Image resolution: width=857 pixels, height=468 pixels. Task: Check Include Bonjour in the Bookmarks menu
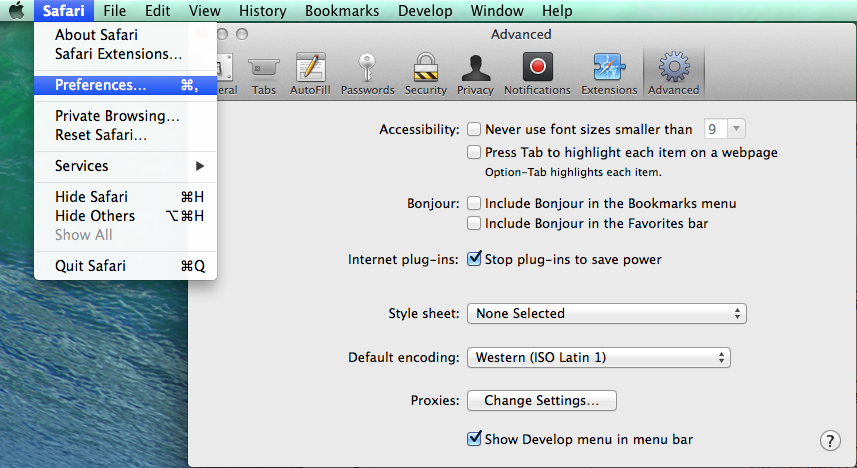[x=474, y=203]
